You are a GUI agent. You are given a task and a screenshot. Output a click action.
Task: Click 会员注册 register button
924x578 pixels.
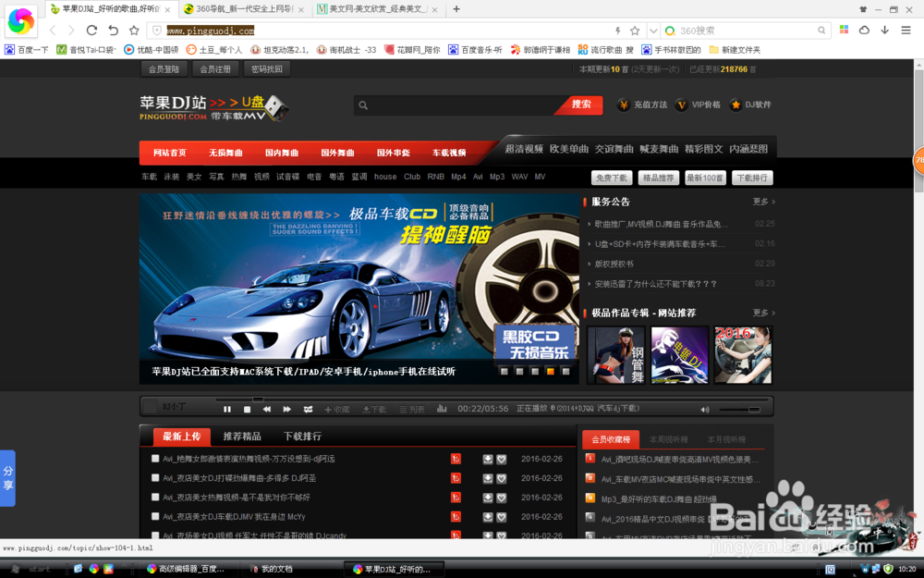pyautogui.click(x=215, y=69)
